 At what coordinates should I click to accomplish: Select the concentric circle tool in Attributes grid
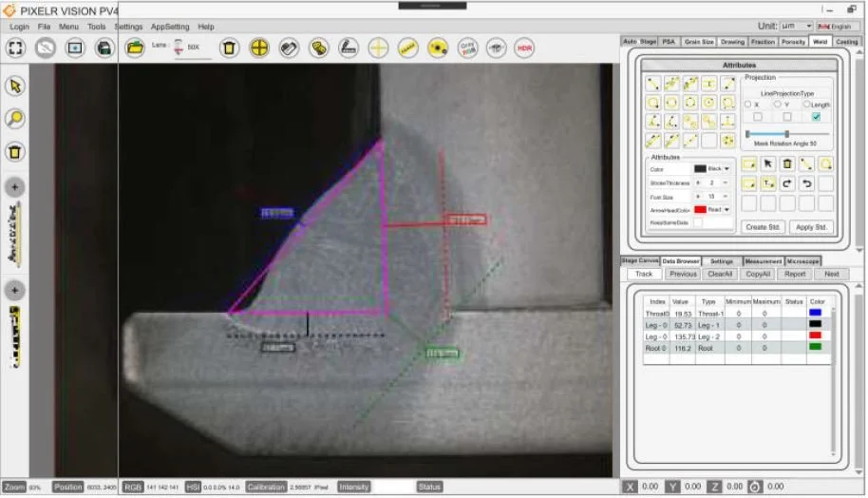(x=709, y=103)
